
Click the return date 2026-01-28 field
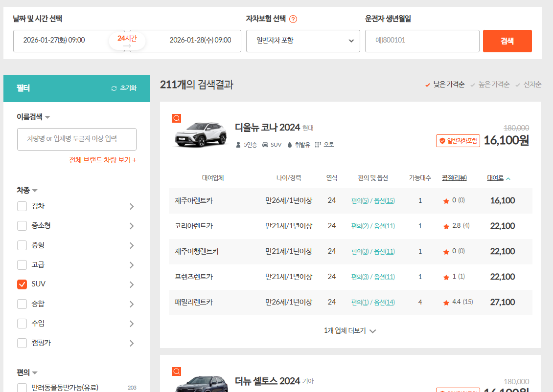(185, 41)
